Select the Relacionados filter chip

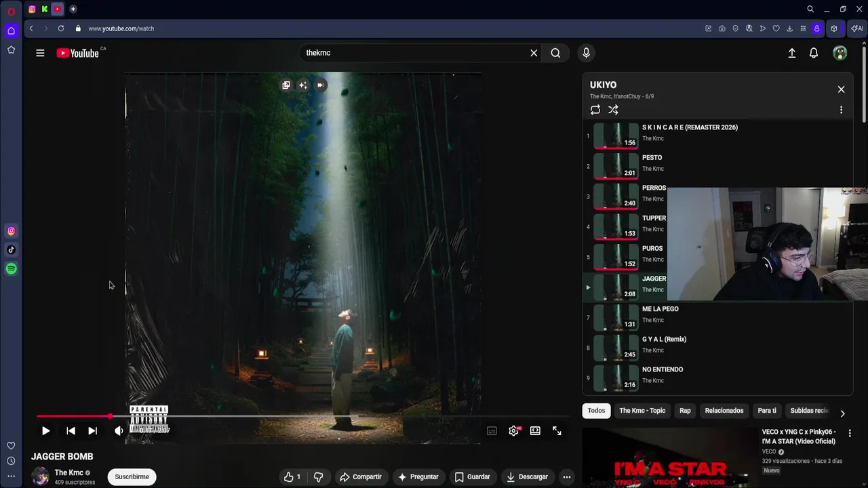coord(724,411)
